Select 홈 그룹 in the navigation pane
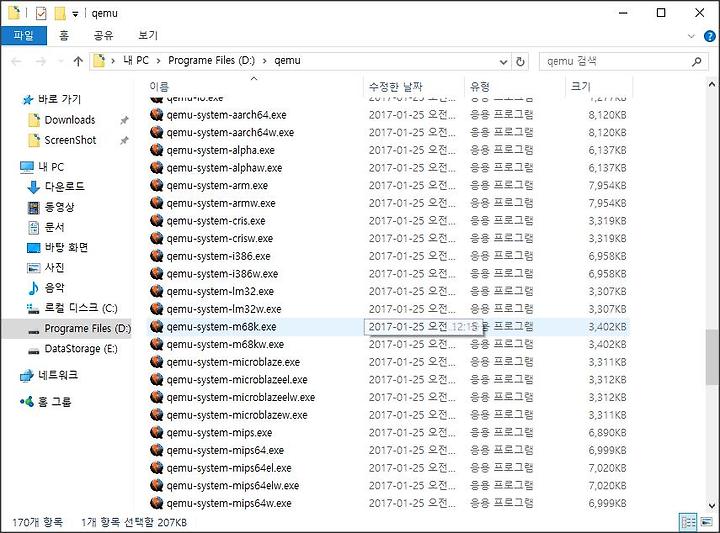720x533 pixels. pyautogui.click(x=54, y=402)
